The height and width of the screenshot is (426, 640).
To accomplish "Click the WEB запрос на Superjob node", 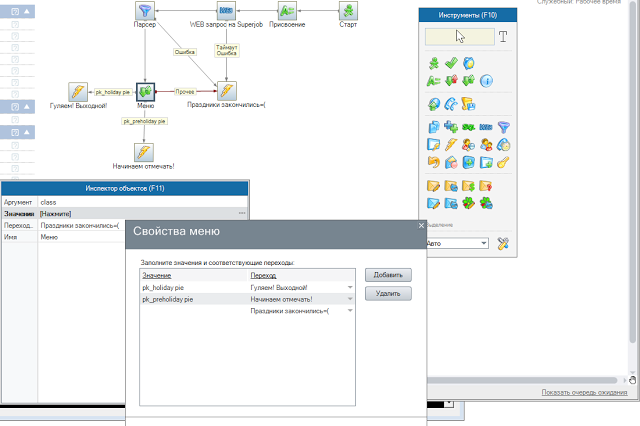I will 225,11.
